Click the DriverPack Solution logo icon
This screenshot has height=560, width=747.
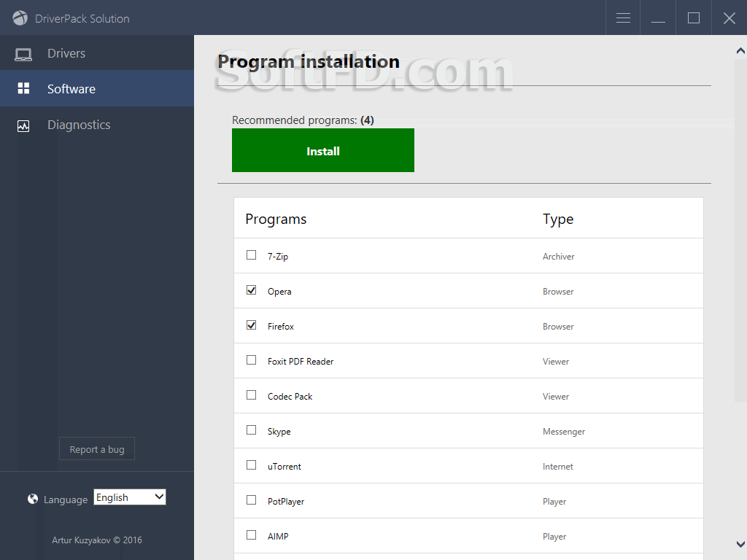[x=20, y=18]
